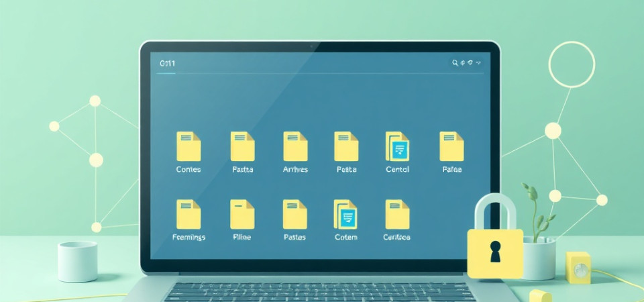
Task: Select the Fline document icon
Action: (242, 214)
